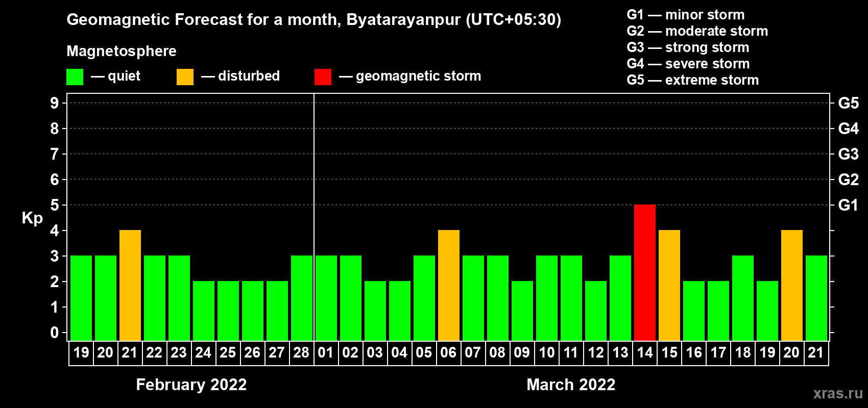Click the '06' date label in March
This screenshot has width=868, height=408.
tap(448, 353)
